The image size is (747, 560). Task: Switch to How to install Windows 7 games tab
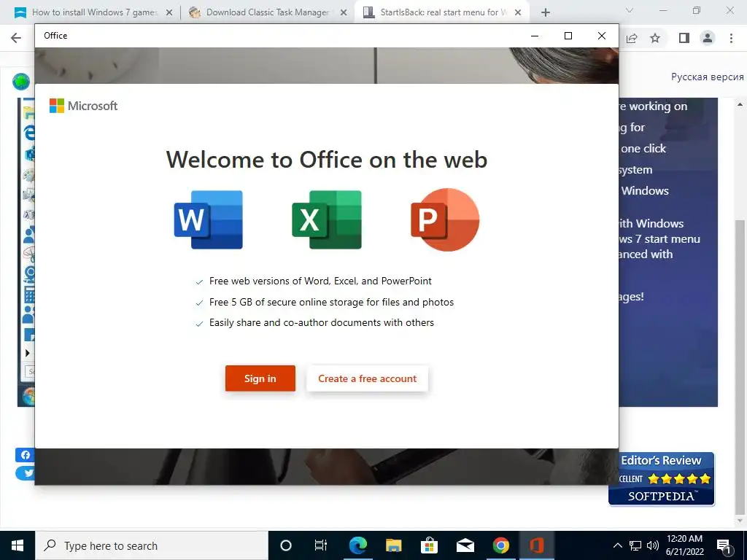94,12
